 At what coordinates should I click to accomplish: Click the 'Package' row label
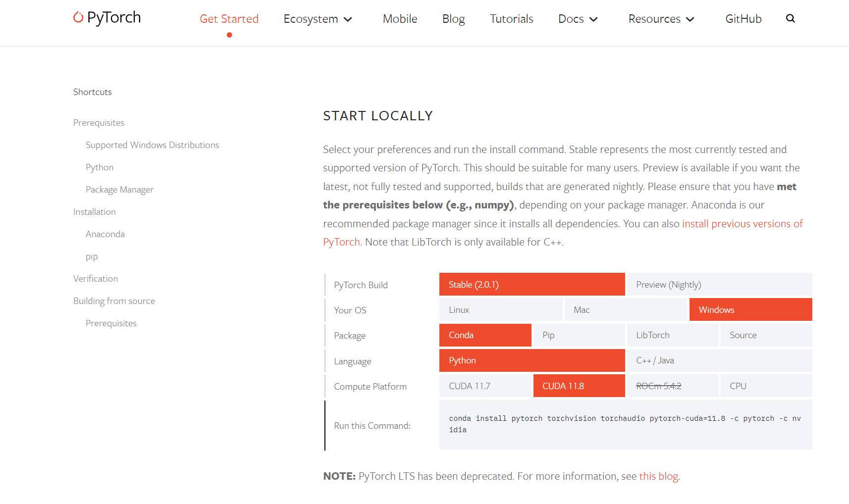350,336
